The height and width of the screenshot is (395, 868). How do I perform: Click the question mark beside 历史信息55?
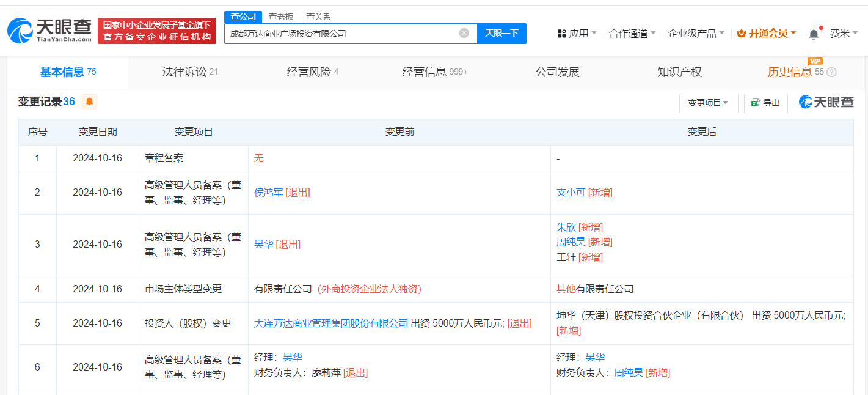click(x=831, y=72)
